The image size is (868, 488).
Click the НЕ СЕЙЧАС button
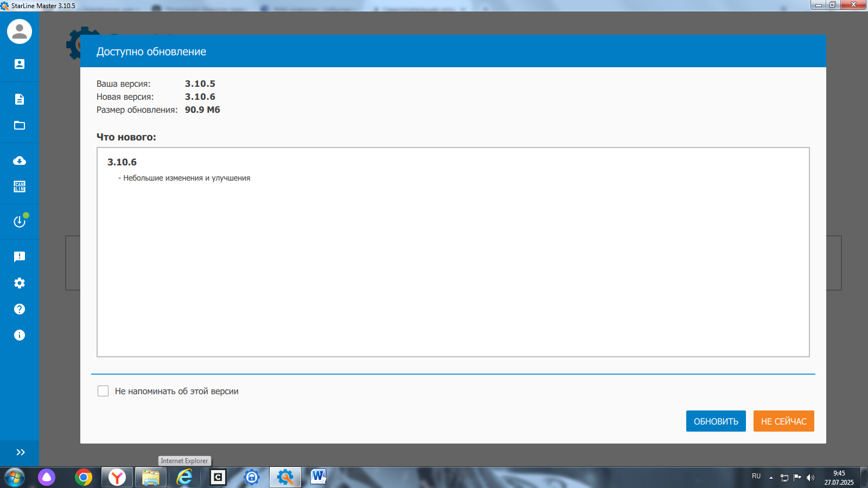click(784, 421)
